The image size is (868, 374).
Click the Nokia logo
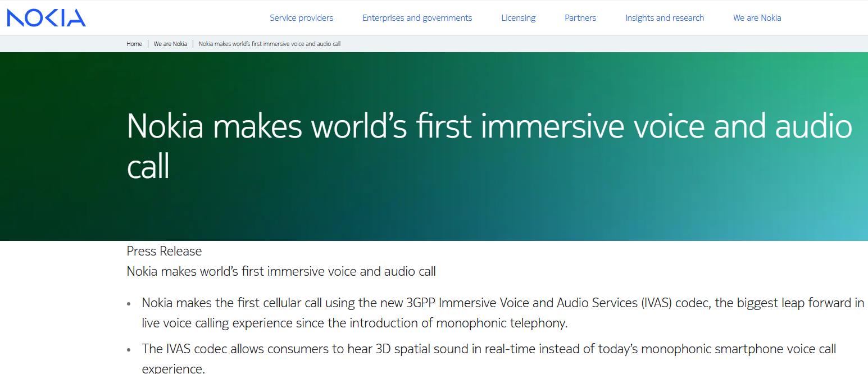[x=46, y=18]
